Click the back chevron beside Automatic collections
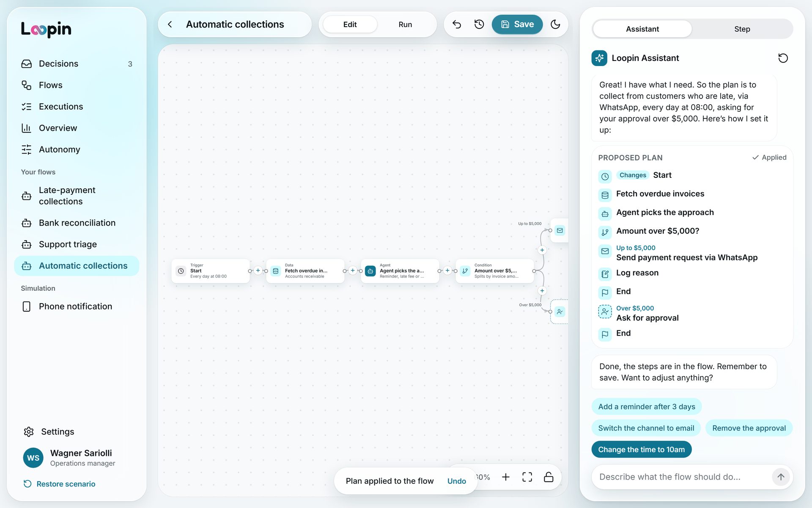812x508 pixels. [x=170, y=24]
